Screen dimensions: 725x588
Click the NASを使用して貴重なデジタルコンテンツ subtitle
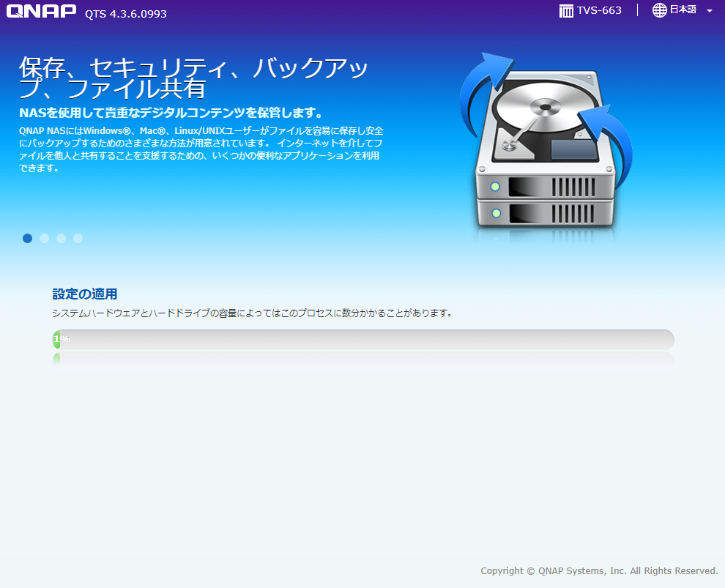pos(171,113)
